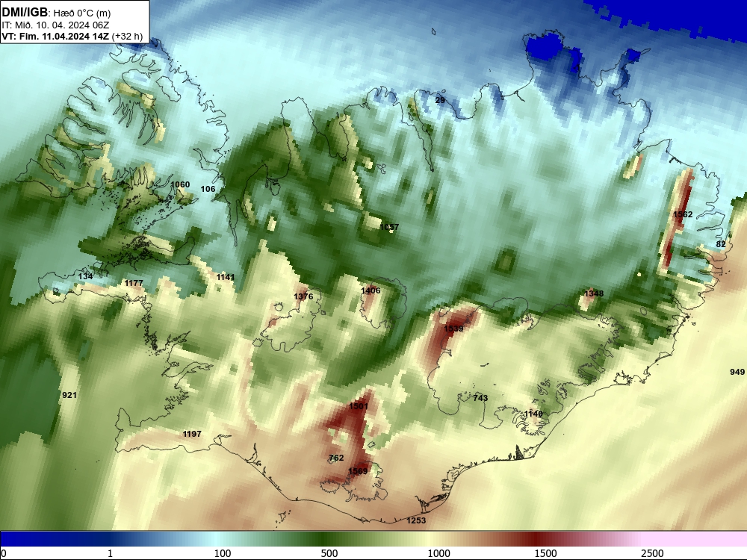This screenshot has width=747, height=560.
Task: Select the 1376 label on the map
Action: pos(303,296)
